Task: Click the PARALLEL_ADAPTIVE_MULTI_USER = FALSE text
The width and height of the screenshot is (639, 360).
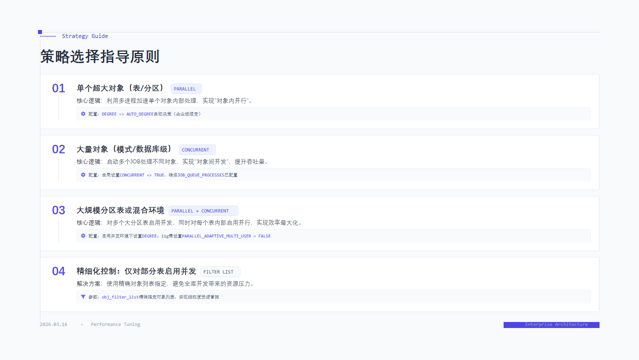Action: 226,236
